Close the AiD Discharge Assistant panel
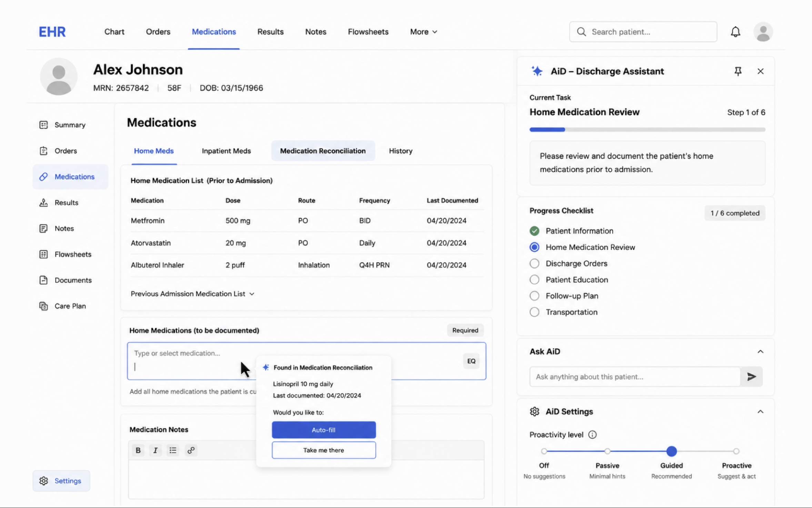Image resolution: width=812 pixels, height=508 pixels. coord(760,71)
